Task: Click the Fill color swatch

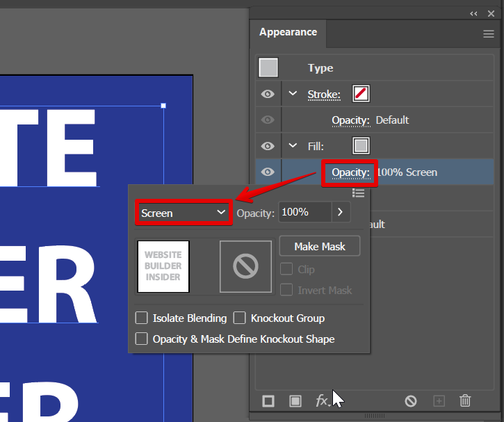Action: click(x=361, y=146)
